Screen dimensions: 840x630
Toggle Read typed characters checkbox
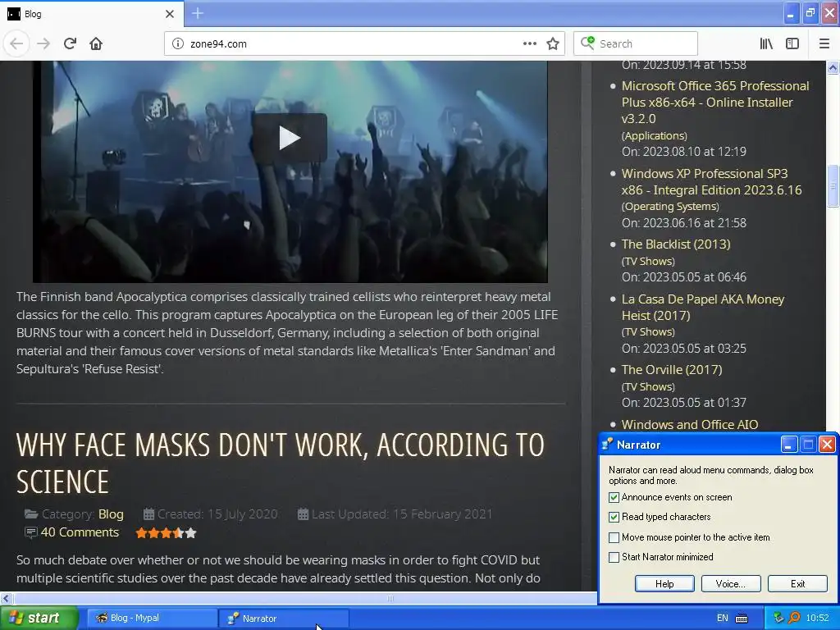(x=614, y=517)
